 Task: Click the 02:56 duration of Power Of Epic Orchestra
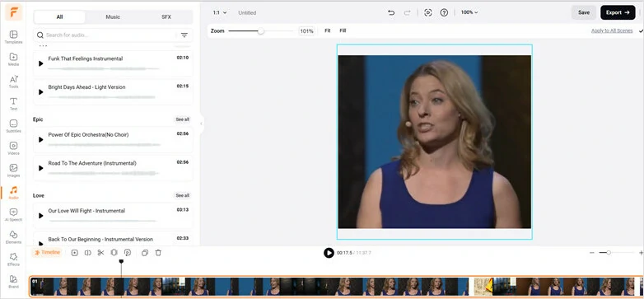click(x=183, y=134)
